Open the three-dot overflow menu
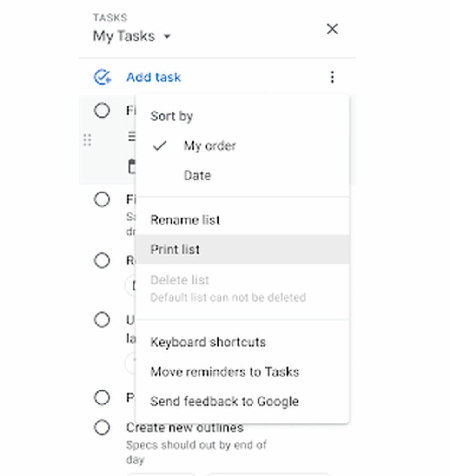 [x=332, y=77]
